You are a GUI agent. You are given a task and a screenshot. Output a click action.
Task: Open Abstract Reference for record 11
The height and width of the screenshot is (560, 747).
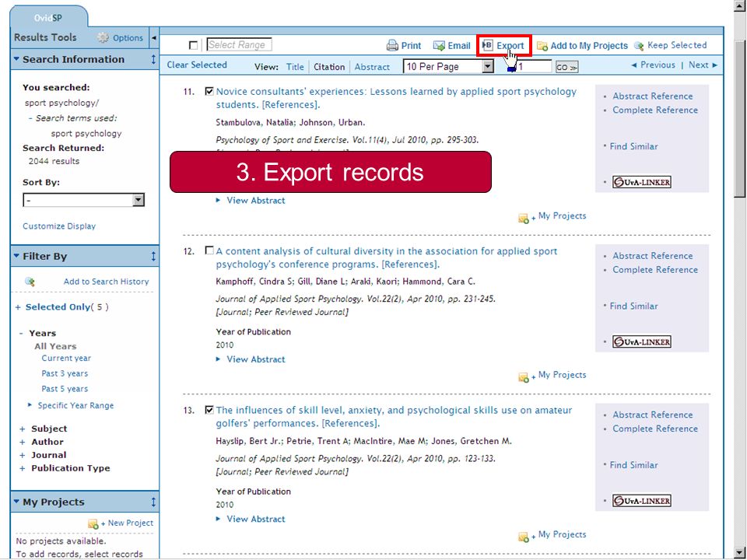coord(653,96)
